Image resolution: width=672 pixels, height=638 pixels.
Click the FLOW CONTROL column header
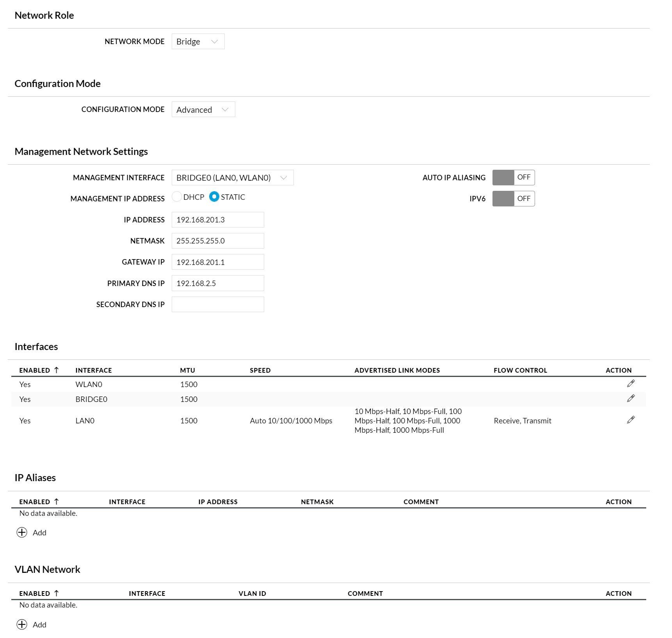pyautogui.click(x=520, y=370)
